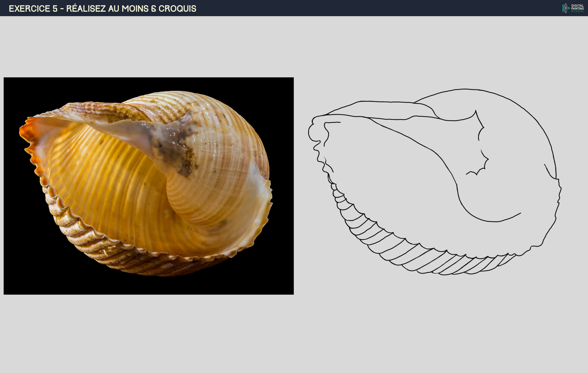Click the stylus pen icon in the logo

click(566, 8)
